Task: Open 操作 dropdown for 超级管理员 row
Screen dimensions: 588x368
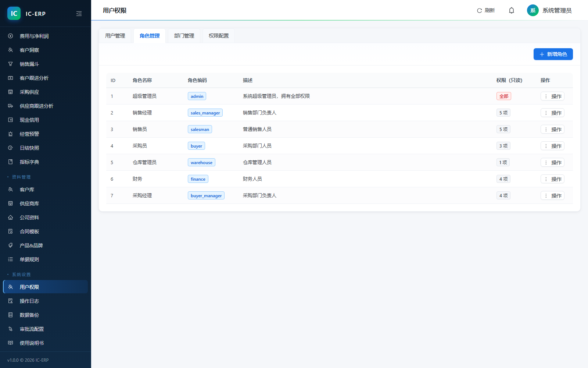Action: 552,96
